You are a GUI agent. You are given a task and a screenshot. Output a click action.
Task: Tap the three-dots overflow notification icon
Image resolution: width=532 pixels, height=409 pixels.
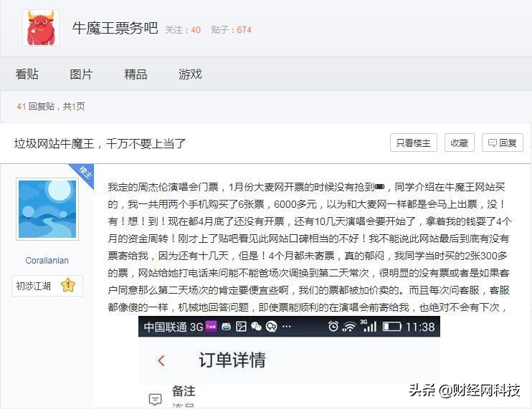point(287,327)
